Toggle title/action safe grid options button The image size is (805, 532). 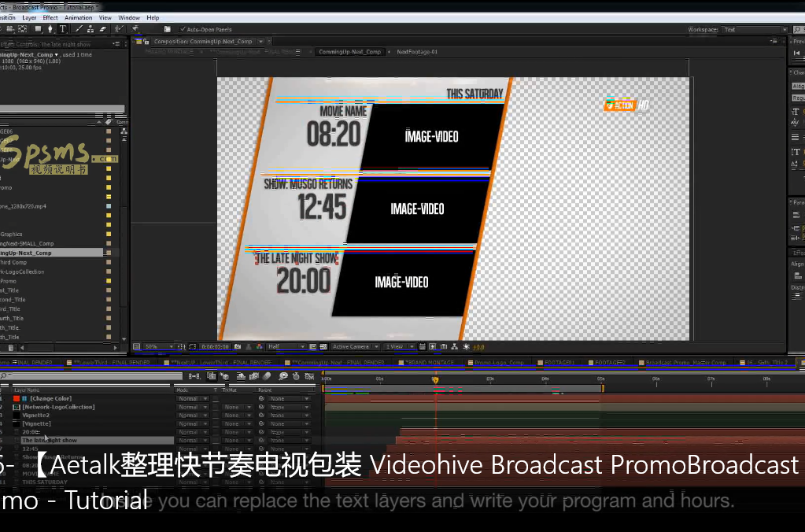[181, 346]
